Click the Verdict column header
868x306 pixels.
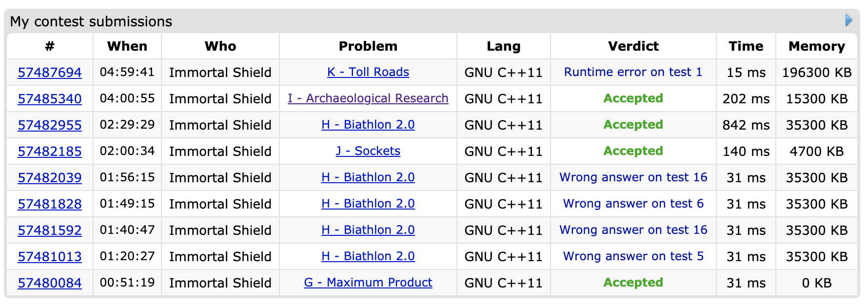[633, 46]
